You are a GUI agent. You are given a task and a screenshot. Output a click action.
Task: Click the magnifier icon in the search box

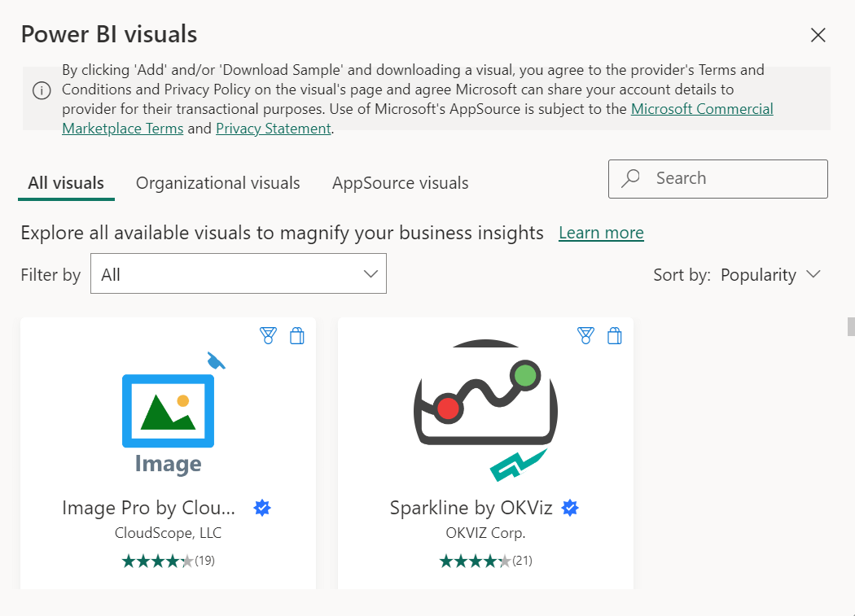pos(631,178)
